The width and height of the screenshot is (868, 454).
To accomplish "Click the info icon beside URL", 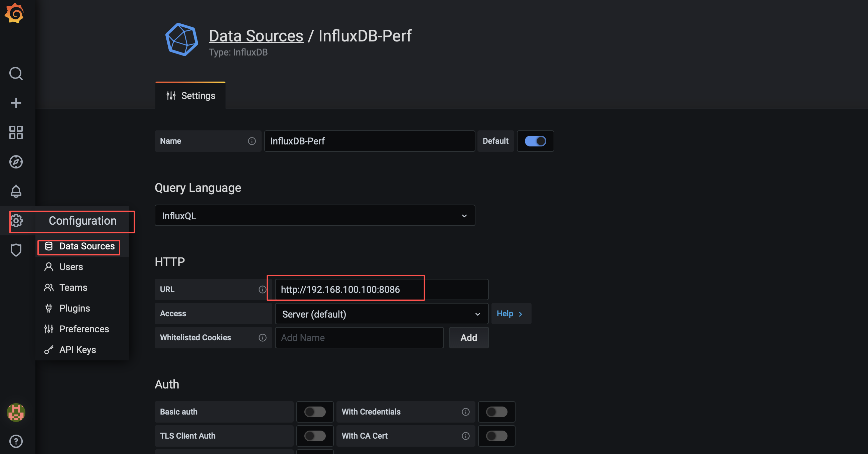I will pos(262,290).
